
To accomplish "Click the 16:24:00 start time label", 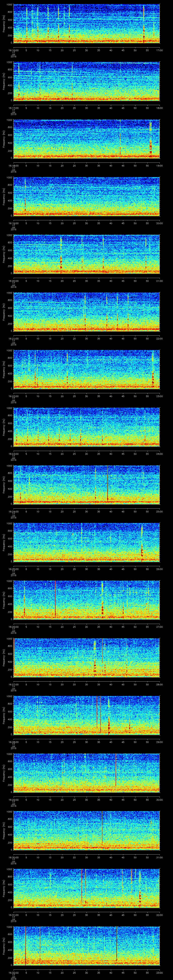I will click(13, 511).
